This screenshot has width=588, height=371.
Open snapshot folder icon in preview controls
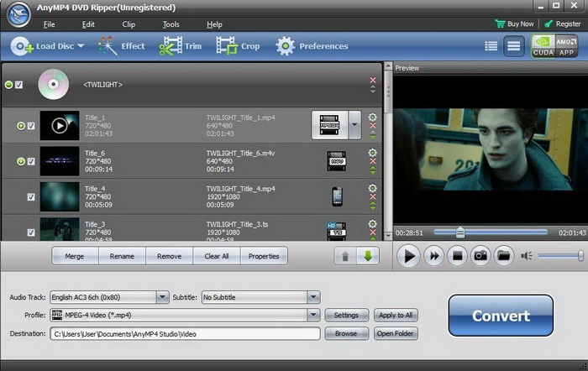pyautogui.click(x=503, y=256)
